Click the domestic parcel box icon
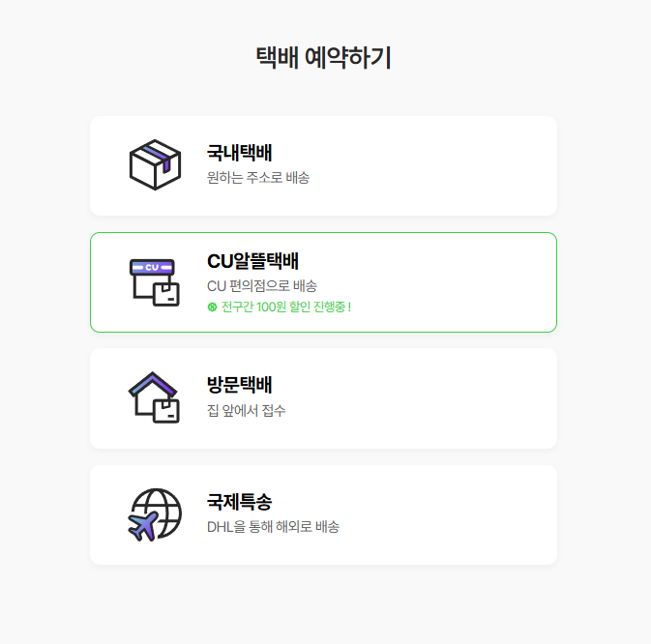 [155, 164]
